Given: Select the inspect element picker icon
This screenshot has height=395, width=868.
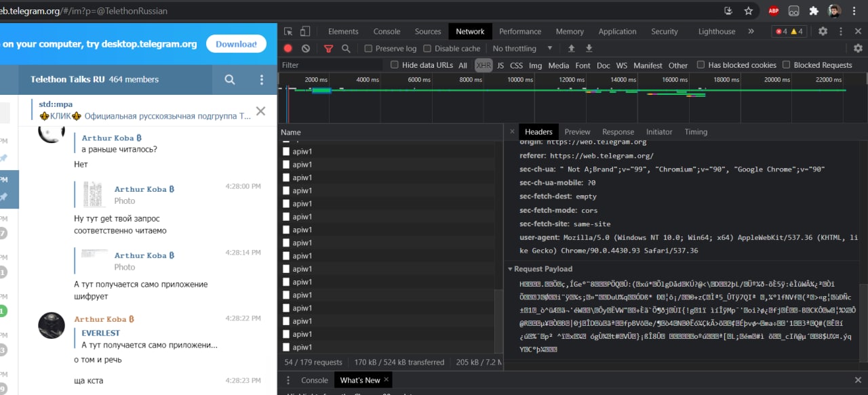Looking at the screenshot, I should tap(288, 31).
